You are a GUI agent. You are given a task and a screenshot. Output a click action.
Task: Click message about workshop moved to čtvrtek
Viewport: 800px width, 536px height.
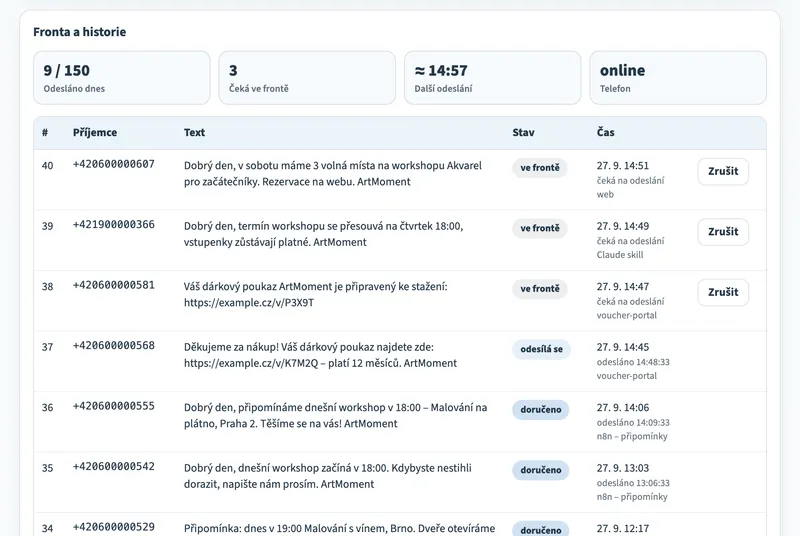tap(323, 234)
